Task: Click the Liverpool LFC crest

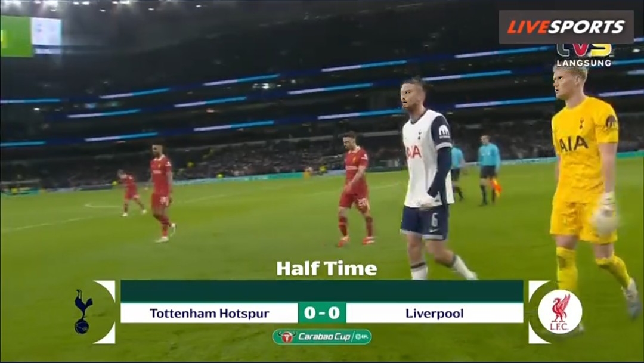Action: pyautogui.click(x=560, y=312)
